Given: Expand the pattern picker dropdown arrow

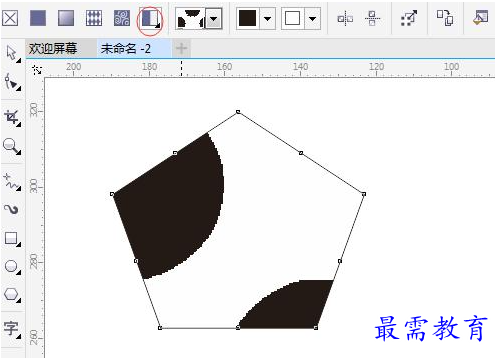Looking at the screenshot, I should pos(214,19).
